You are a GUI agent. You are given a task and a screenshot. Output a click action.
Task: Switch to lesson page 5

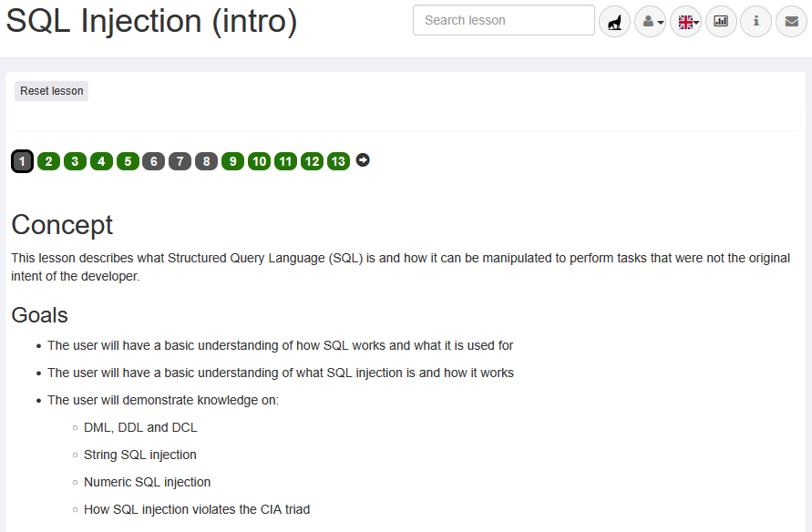[x=128, y=161]
